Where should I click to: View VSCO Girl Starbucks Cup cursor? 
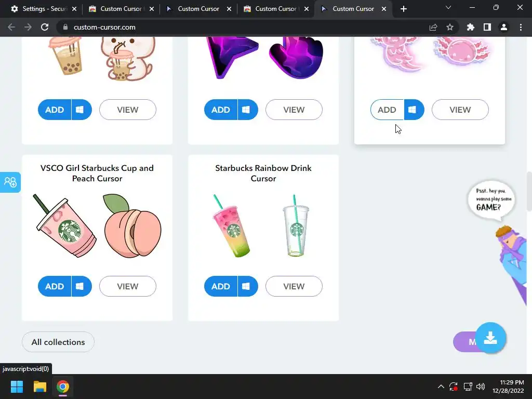tap(128, 286)
